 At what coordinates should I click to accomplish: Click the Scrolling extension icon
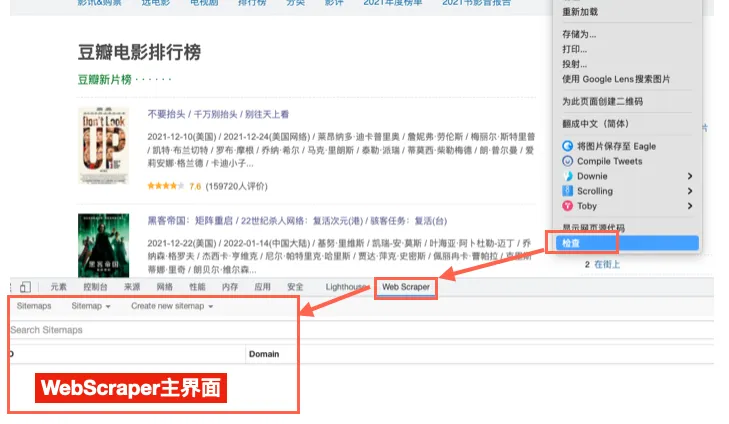[568, 191]
